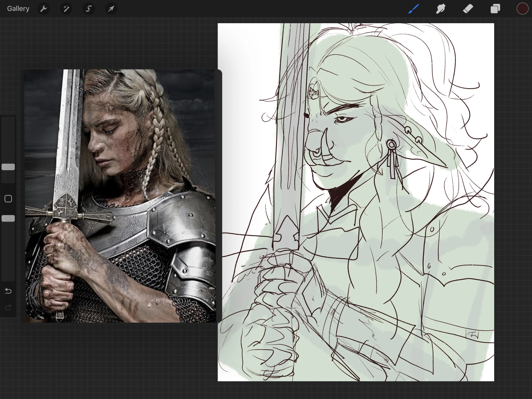Undo the last stroke

pyautogui.click(x=8, y=291)
